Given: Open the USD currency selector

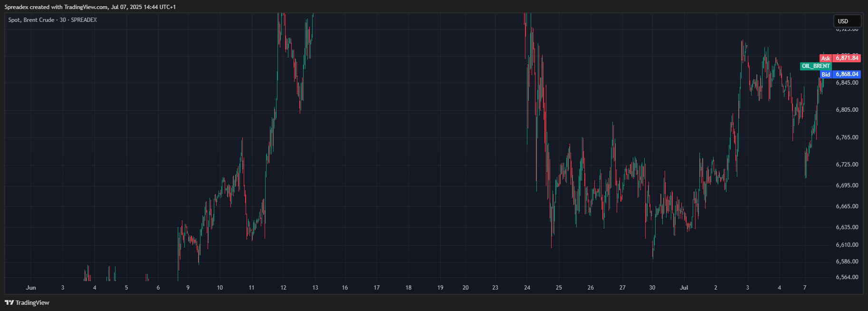Looking at the screenshot, I should 847,21.
